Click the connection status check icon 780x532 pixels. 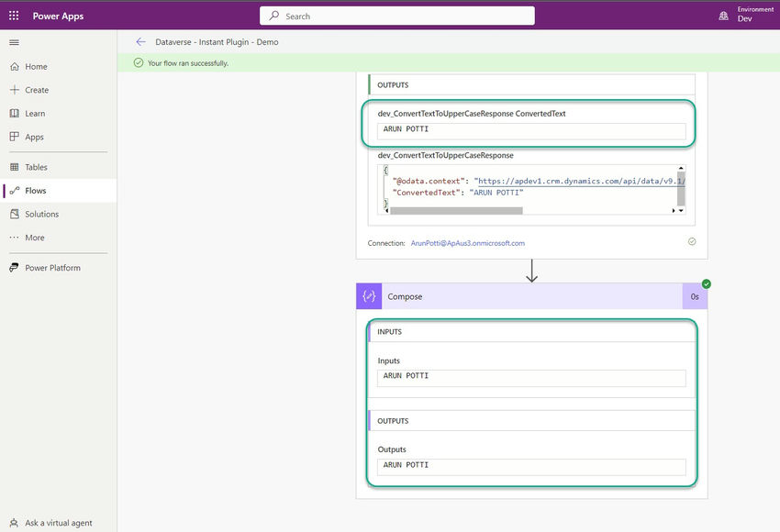(x=692, y=241)
